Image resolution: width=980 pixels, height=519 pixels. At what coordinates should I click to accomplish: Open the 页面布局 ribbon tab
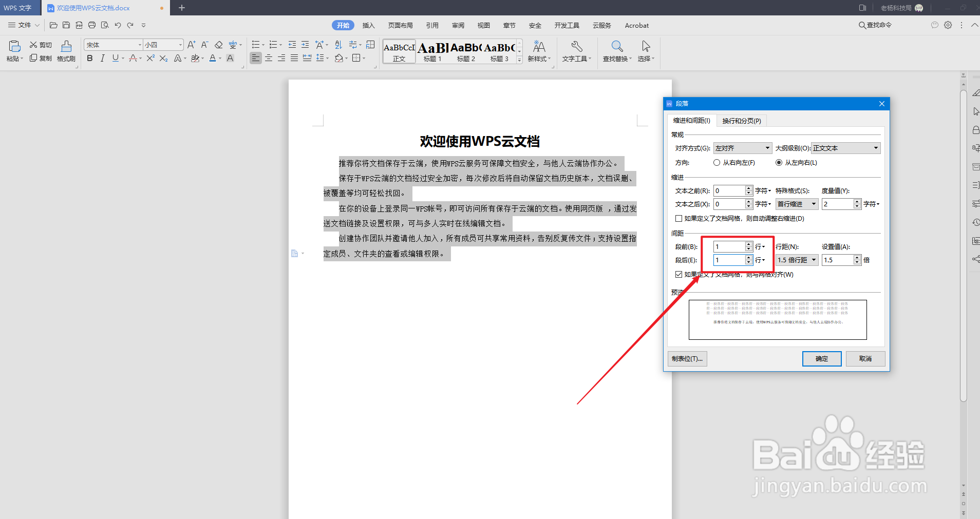pos(400,26)
